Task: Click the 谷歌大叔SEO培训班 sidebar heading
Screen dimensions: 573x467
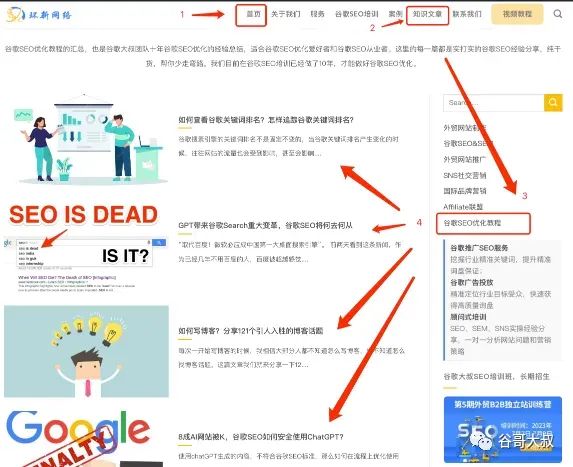Action: pos(497,376)
